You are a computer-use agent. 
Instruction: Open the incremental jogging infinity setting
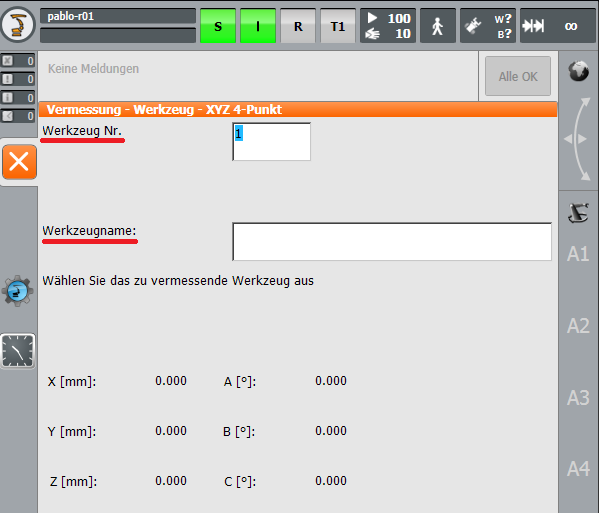point(558,26)
